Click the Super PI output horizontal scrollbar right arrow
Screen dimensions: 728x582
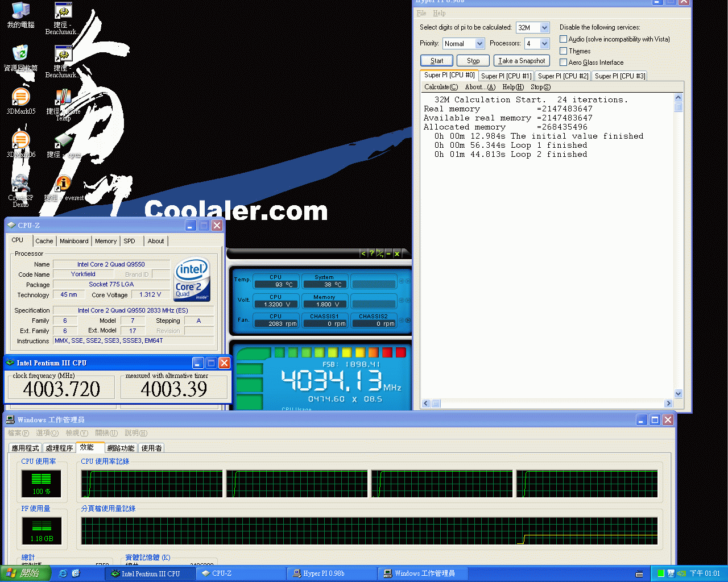[x=668, y=403]
